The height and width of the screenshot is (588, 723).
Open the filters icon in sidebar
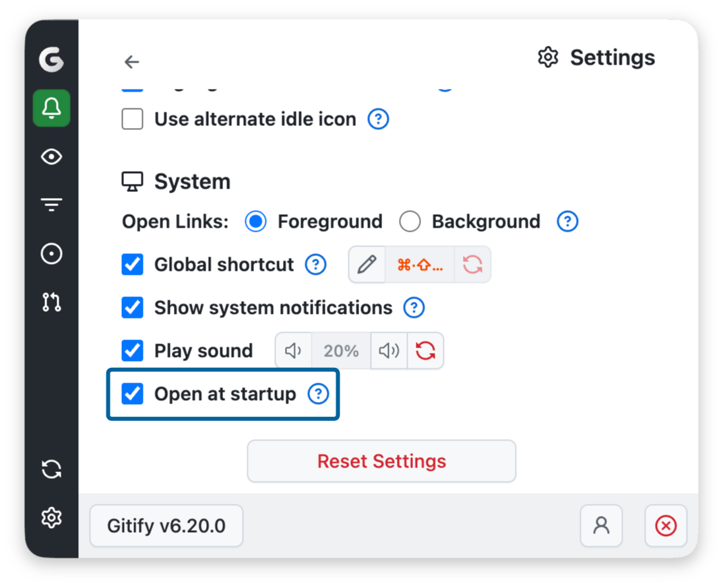click(x=51, y=205)
